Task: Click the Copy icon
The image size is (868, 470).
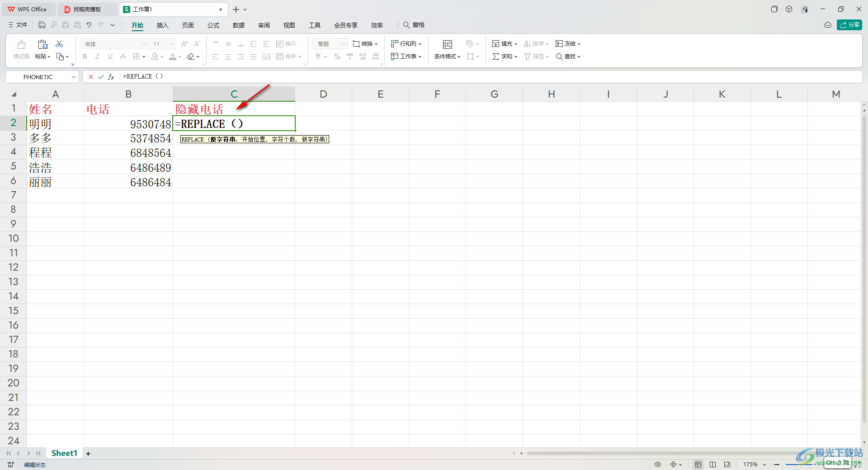Action: pyautogui.click(x=60, y=56)
